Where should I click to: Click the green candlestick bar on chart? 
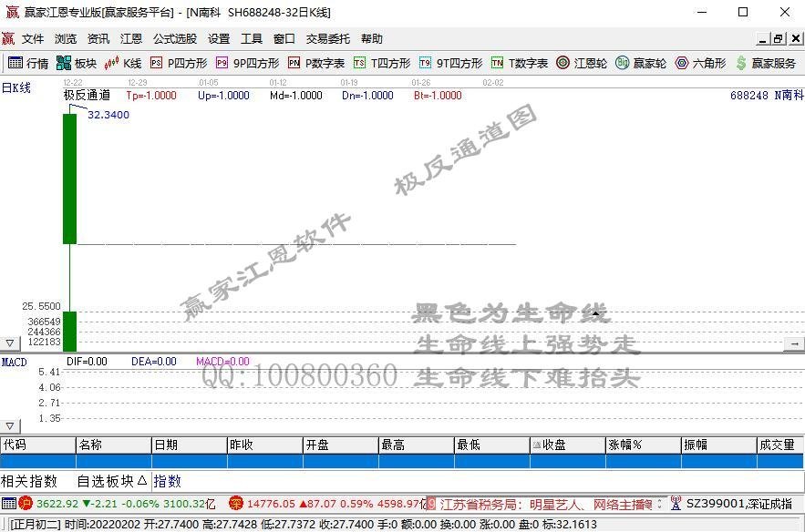(69, 179)
